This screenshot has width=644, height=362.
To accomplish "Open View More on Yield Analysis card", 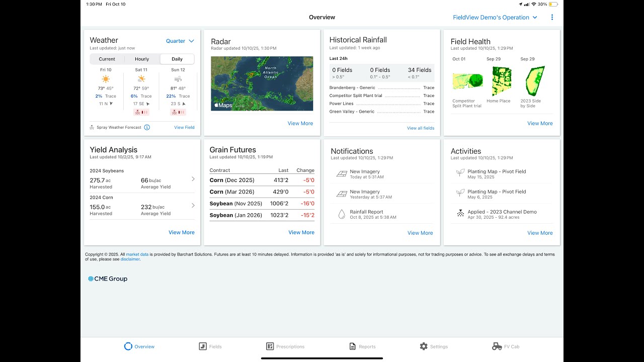I will coord(182,232).
